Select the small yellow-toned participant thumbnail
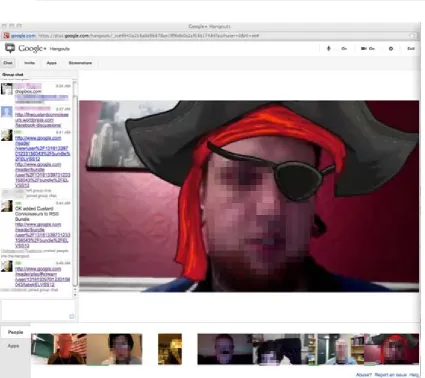The image size is (425, 378). tap(170, 349)
